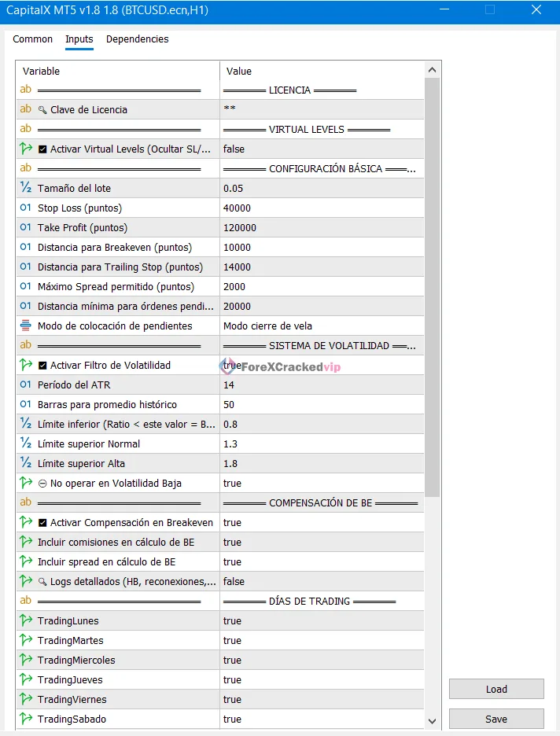Select the Período del ATR value 14
Screen dimensions: 560x736
(x=322, y=385)
